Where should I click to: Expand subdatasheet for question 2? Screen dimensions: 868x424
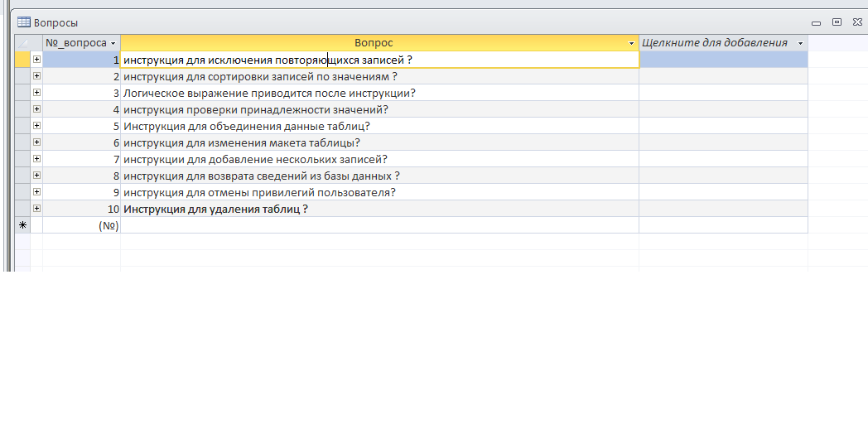coord(36,76)
